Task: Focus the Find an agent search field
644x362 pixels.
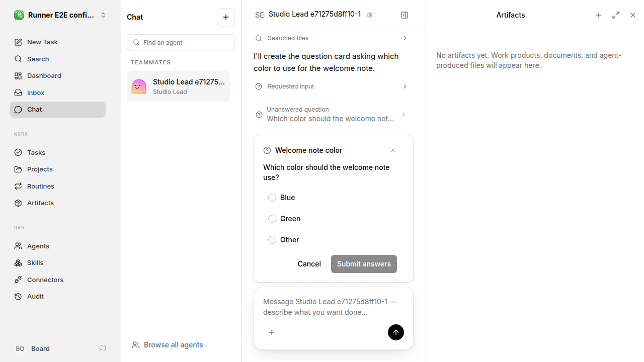Action: tap(181, 42)
